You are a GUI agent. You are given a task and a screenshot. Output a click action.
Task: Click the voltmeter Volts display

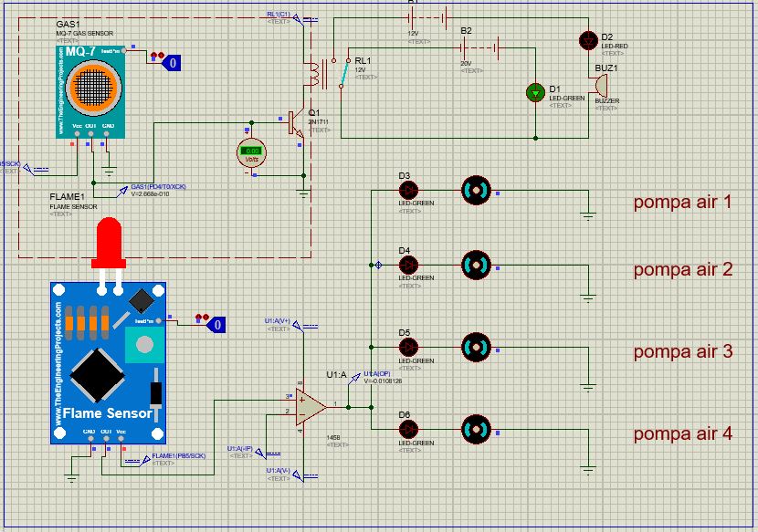251,153
